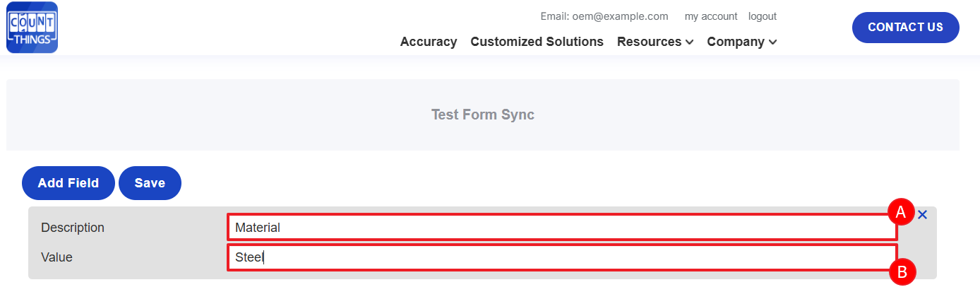Image resolution: width=980 pixels, height=304 pixels.
Task: Click the Description field label
Action: (x=73, y=228)
